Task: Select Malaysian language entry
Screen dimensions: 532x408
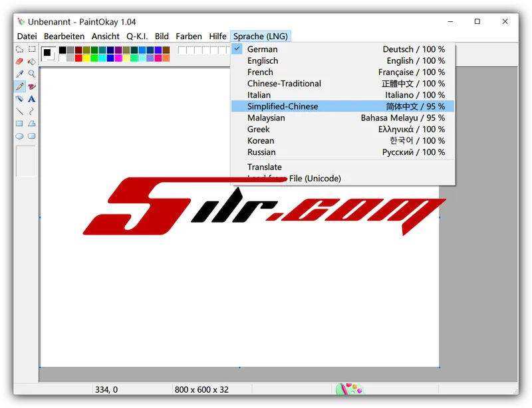Action: point(342,118)
